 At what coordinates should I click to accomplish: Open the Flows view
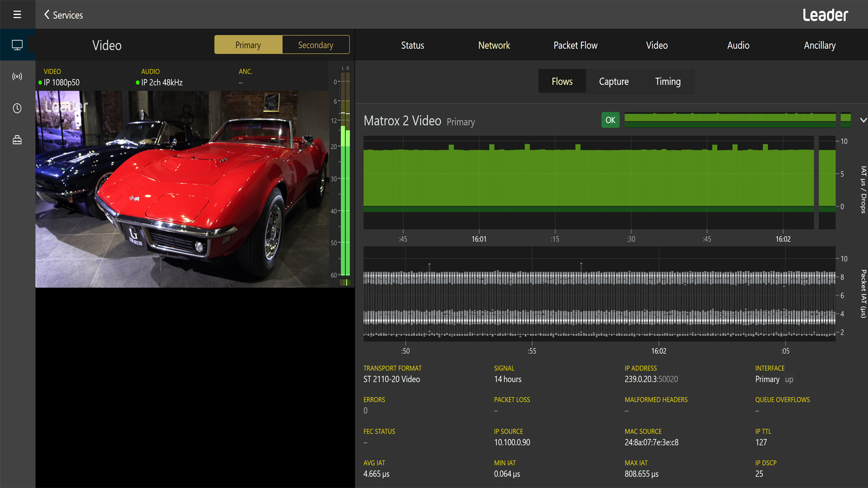(562, 81)
